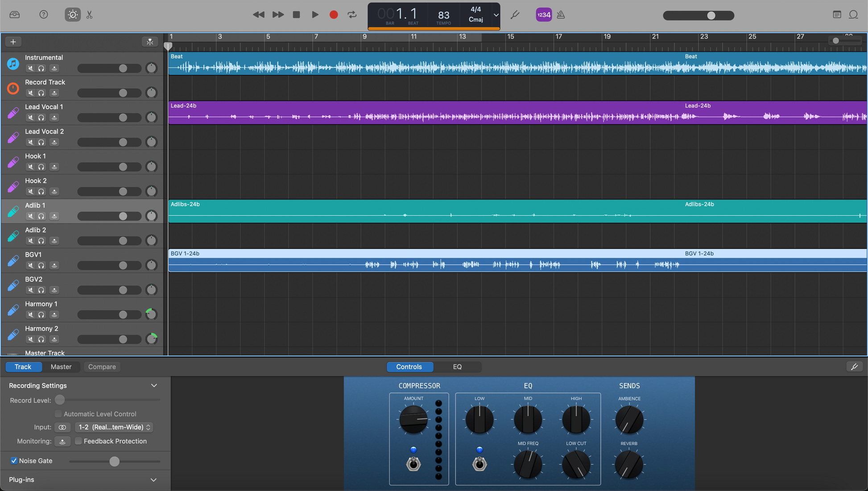Mute the Lead Vocal 1 track
Viewport: 868px width, 491px height.
(x=30, y=118)
